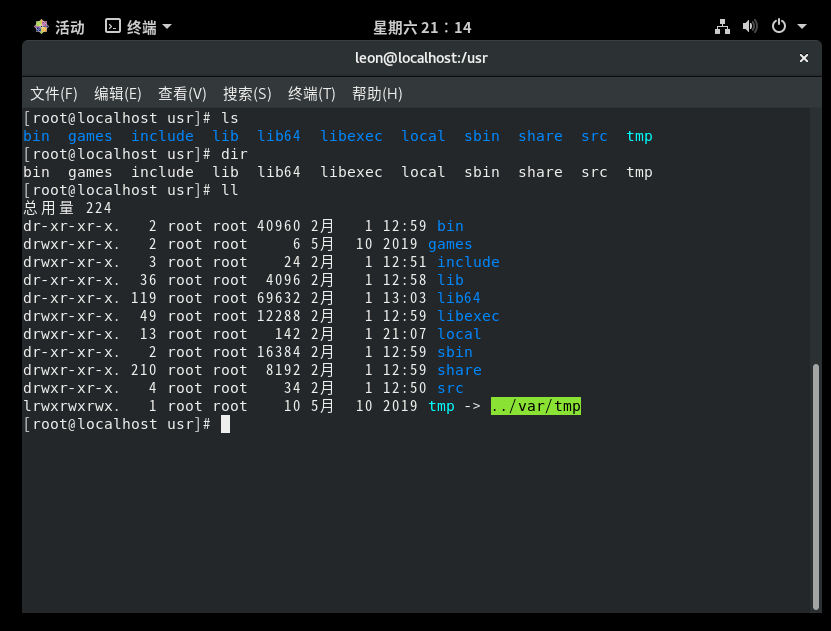Click the volume speaker icon
Image resolution: width=831 pixels, height=631 pixels.
coord(749,26)
